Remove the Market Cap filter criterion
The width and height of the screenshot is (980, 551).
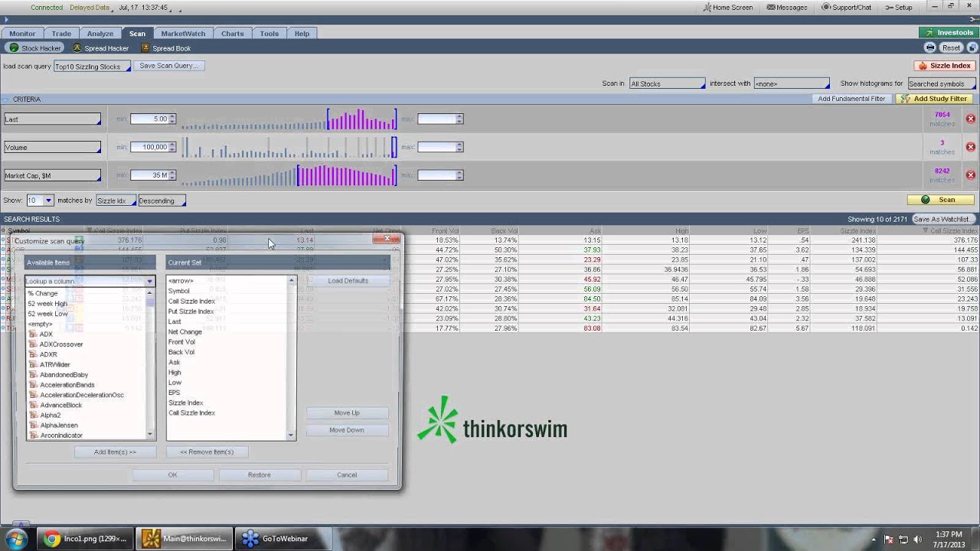[970, 174]
